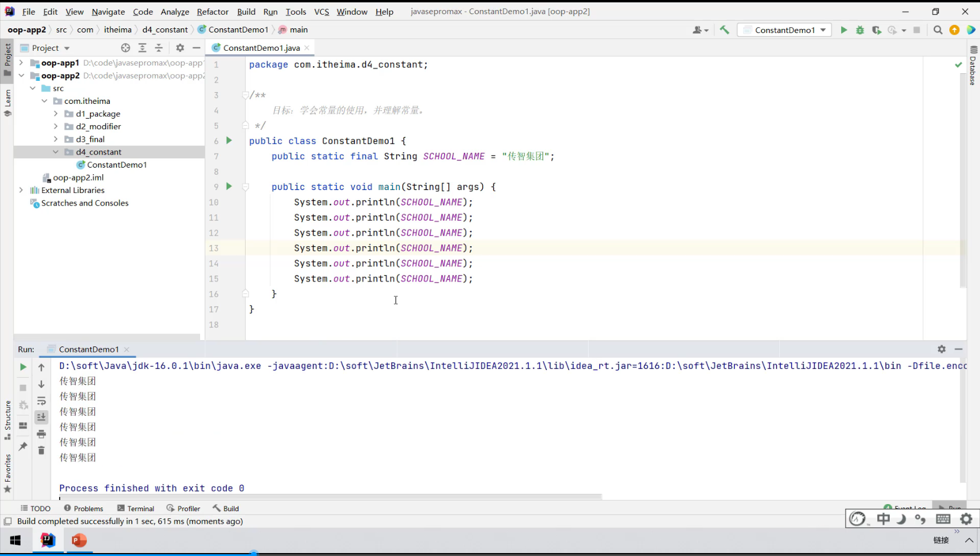Toggle the Learn side tool window
The image size is (980, 556).
pos(7,103)
